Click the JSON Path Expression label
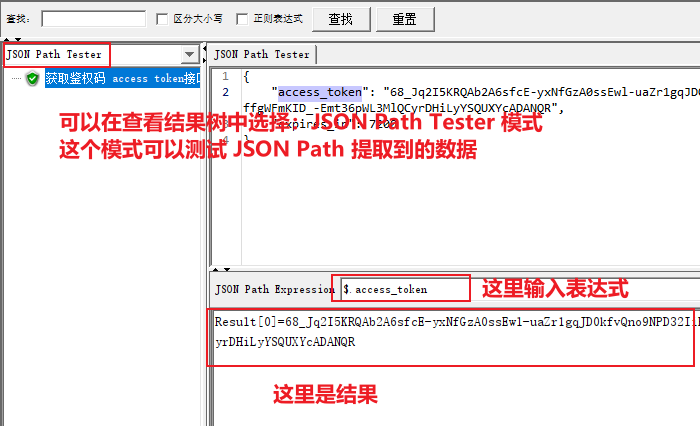 point(275,289)
